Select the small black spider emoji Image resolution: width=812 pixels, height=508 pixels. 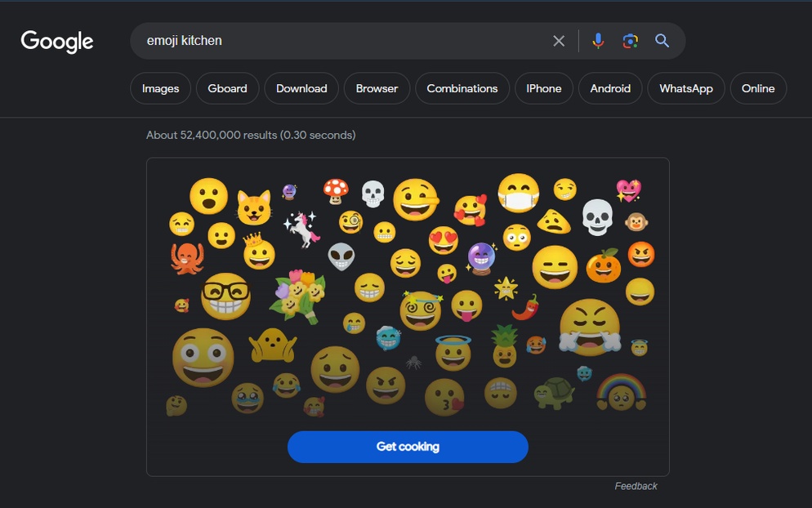tap(413, 362)
